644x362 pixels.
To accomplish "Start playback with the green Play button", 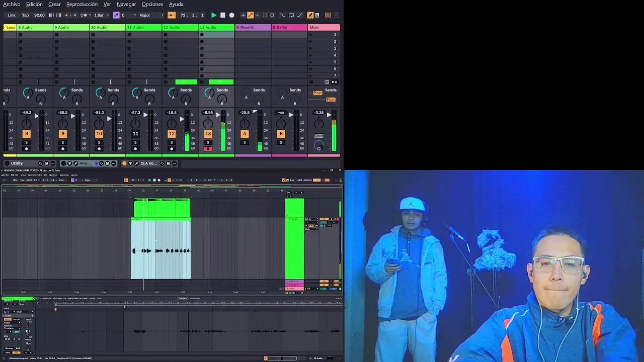I will coord(214,15).
